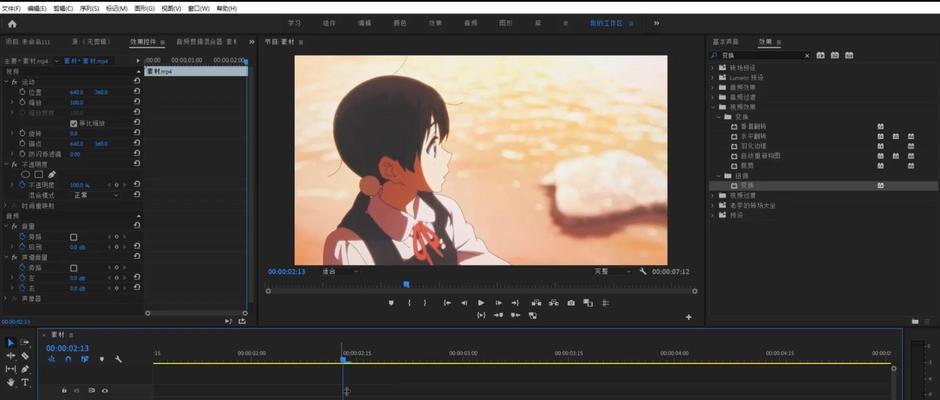Image resolution: width=940 pixels, height=400 pixels.
Task: Switch to the 基本声音 panel tab
Action: (x=725, y=41)
